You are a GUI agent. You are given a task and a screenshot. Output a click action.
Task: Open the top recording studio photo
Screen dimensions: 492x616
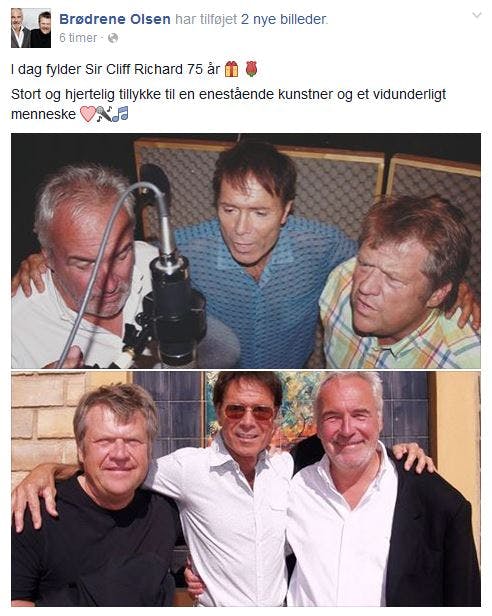tap(246, 251)
